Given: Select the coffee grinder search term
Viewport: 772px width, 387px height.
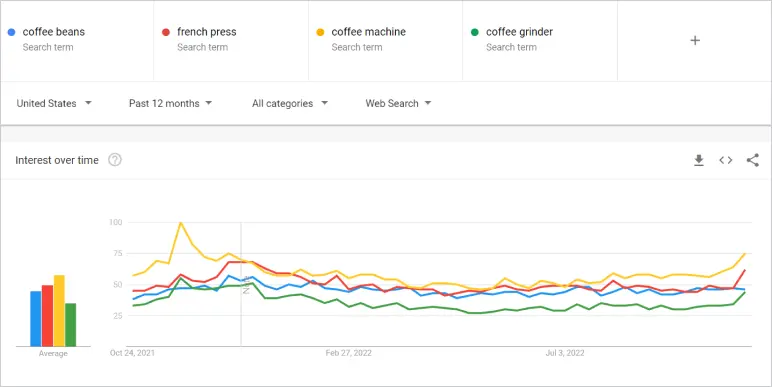Looking at the screenshot, I should [519, 32].
